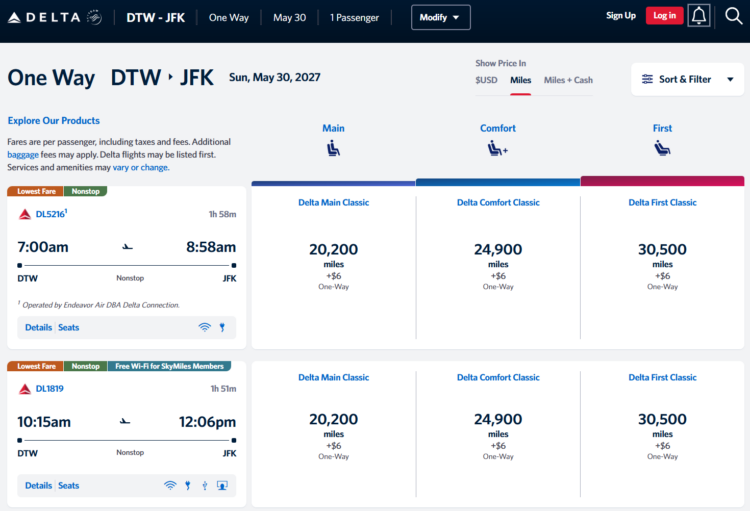Click the Delta logo in header
The image size is (750, 511).
coord(55,18)
